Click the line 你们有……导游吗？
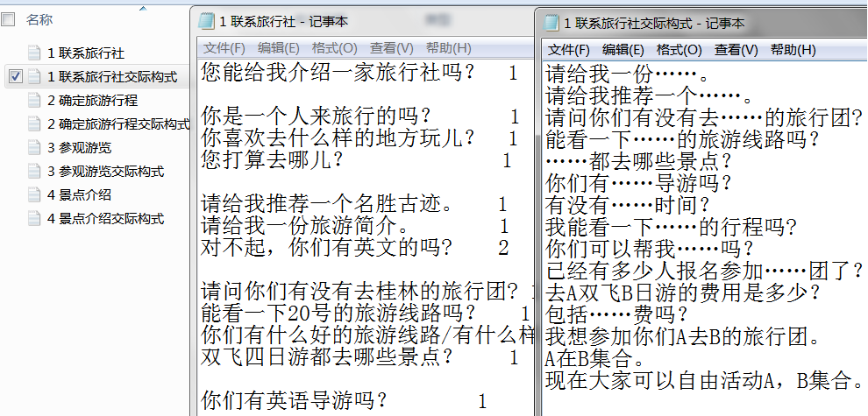868x416 pixels. [x=638, y=182]
